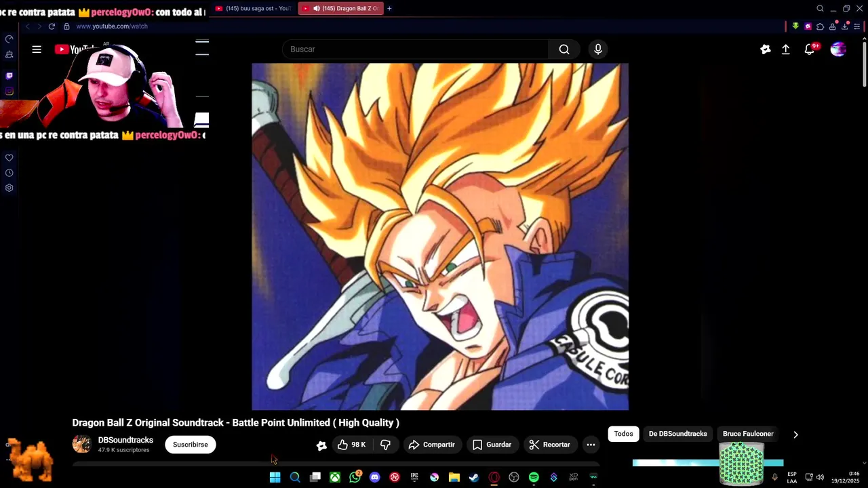Image resolution: width=868 pixels, height=488 pixels.
Task: Open Windows taskbar search
Action: pos(295,477)
